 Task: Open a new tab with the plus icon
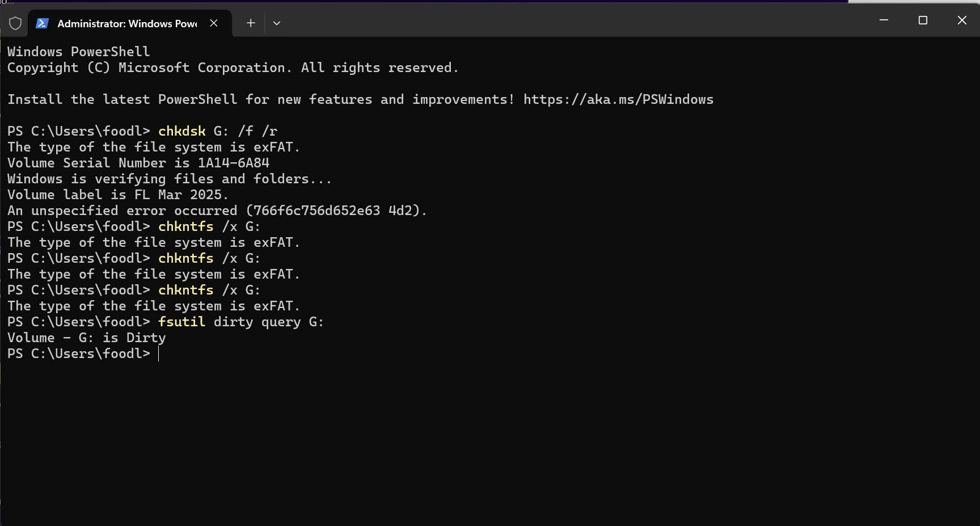251,23
